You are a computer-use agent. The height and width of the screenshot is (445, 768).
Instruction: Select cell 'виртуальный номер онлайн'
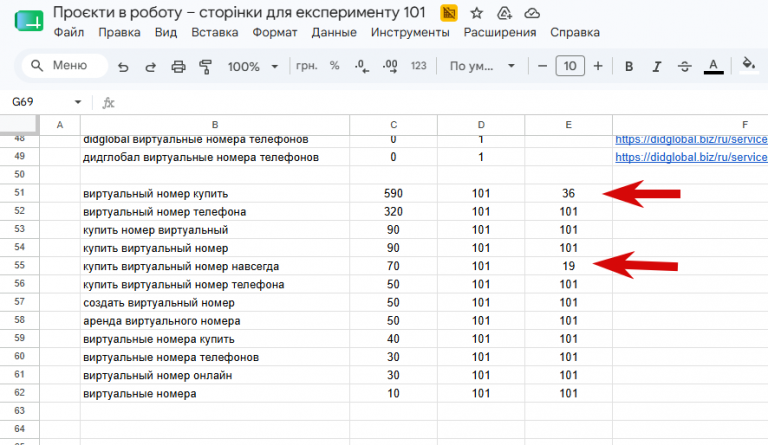215,375
